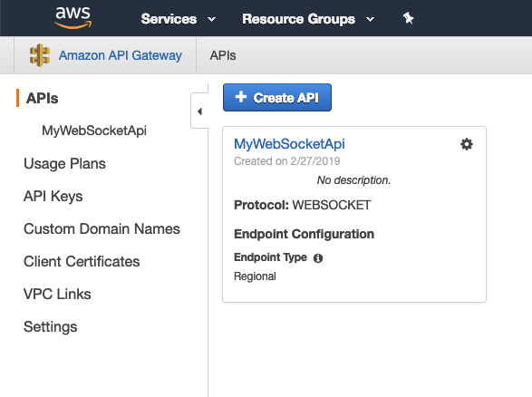Image resolution: width=532 pixels, height=397 pixels.
Task: Select APIs in the sidebar
Action: pos(42,98)
